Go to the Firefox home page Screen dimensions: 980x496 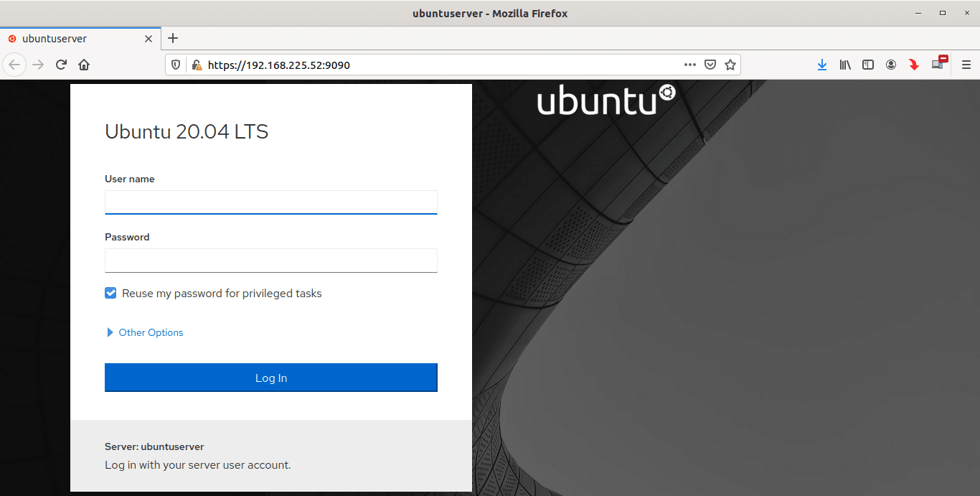[x=84, y=65]
